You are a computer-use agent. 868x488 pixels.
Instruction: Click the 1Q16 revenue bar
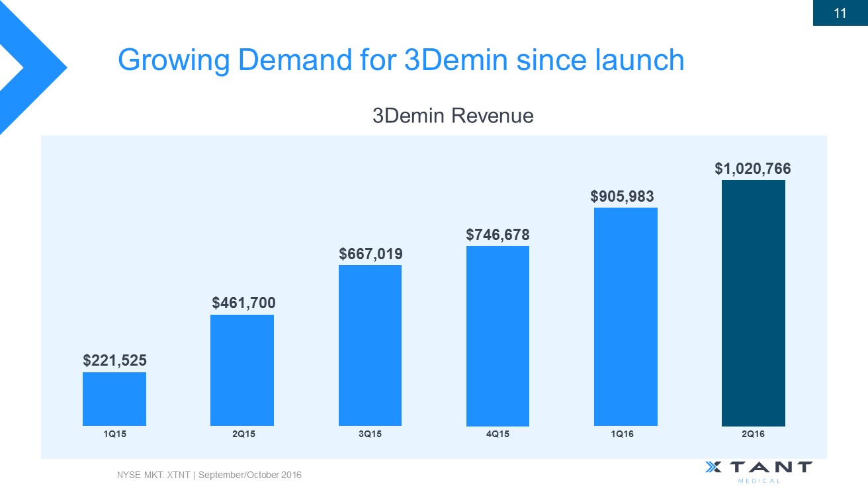pos(625,317)
